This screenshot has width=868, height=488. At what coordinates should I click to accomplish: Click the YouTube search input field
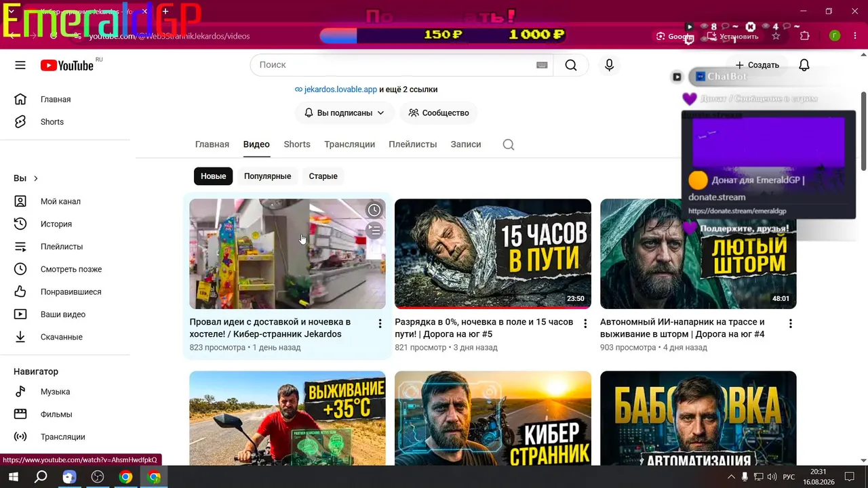(397, 65)
